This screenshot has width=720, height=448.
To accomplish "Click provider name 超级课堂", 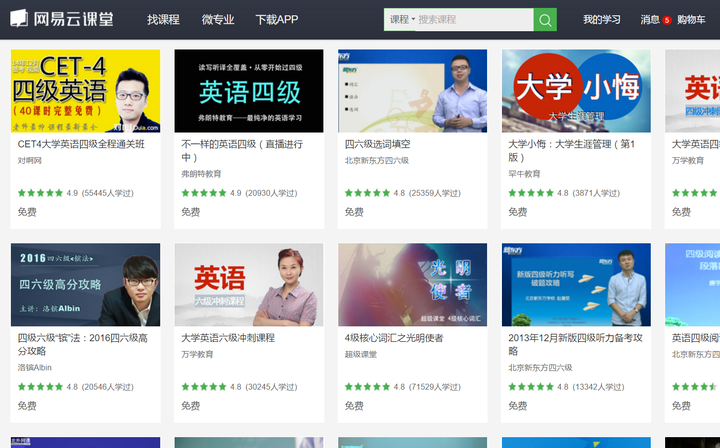I will (360, 354).
